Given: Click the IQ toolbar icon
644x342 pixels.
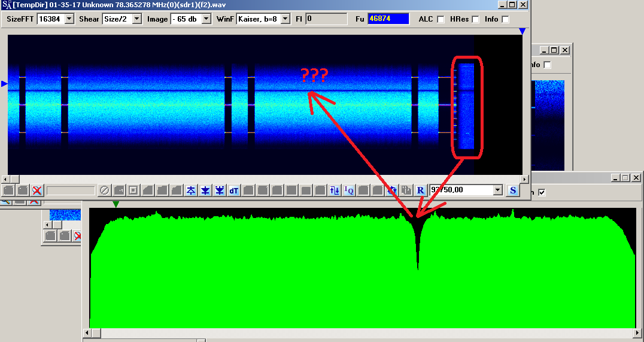Looking at the screenshot, I should [349, 190].
